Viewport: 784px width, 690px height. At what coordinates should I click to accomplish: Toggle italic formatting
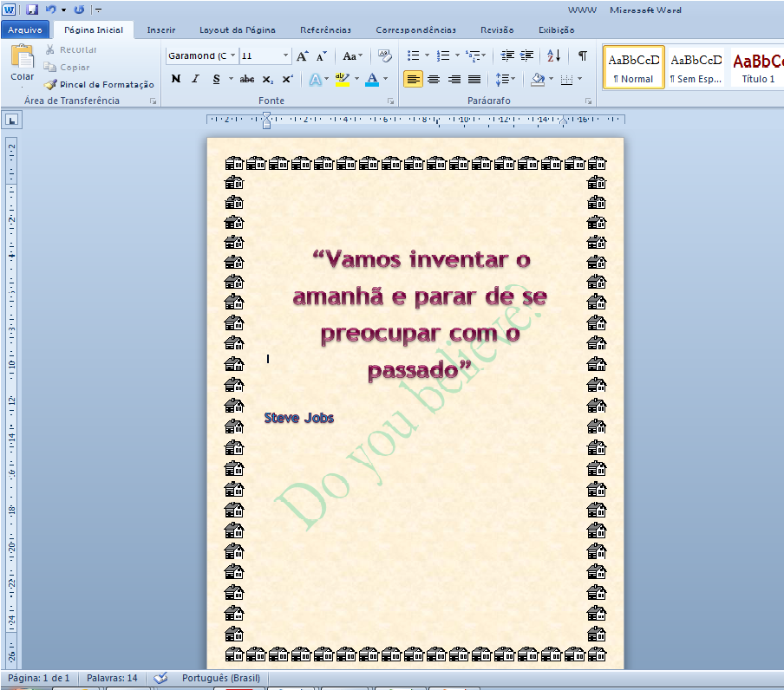(195, 79)
